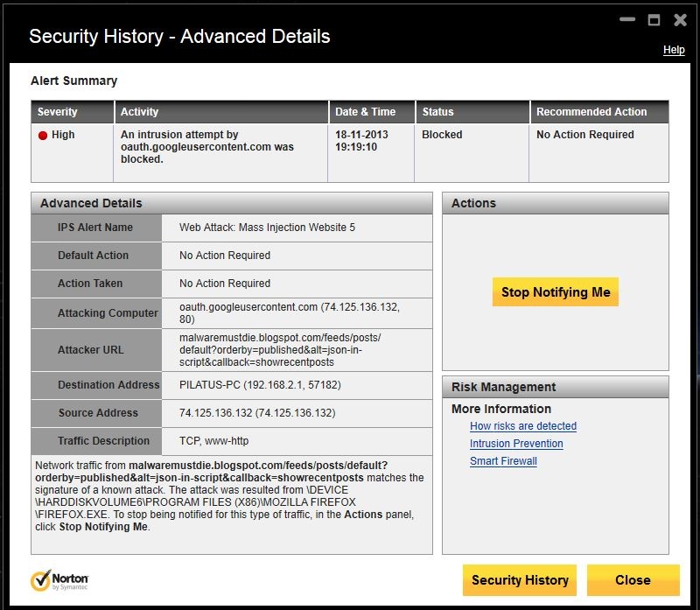Click the Norton by Symantec logo

59,580
